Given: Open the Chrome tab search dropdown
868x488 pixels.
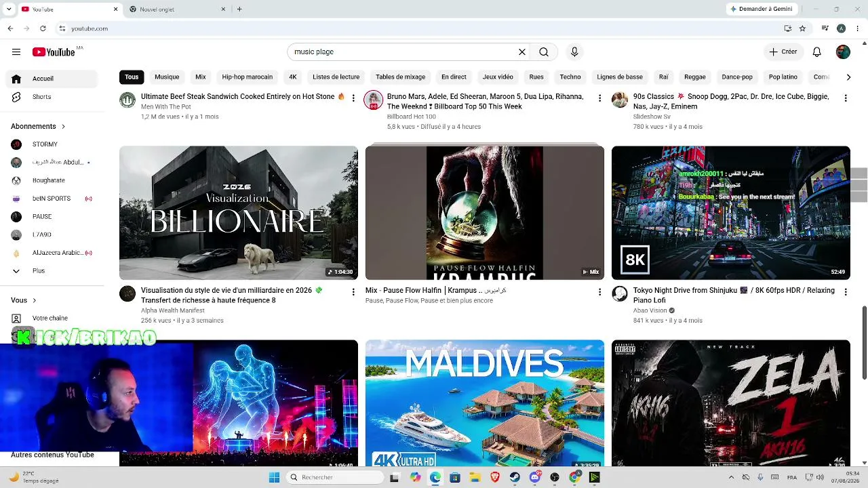Looking at the screenshot, I should (x=9, y=9).
